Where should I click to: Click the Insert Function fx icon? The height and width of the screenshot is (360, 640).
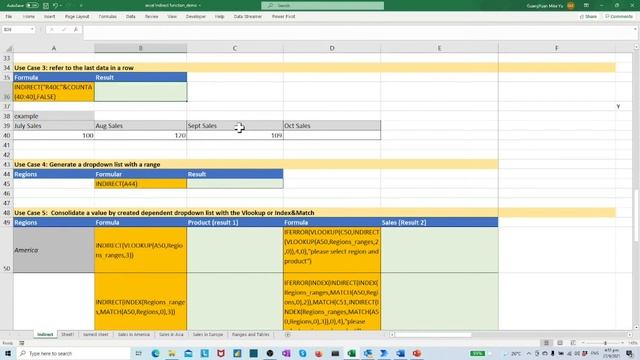point(76,30)
